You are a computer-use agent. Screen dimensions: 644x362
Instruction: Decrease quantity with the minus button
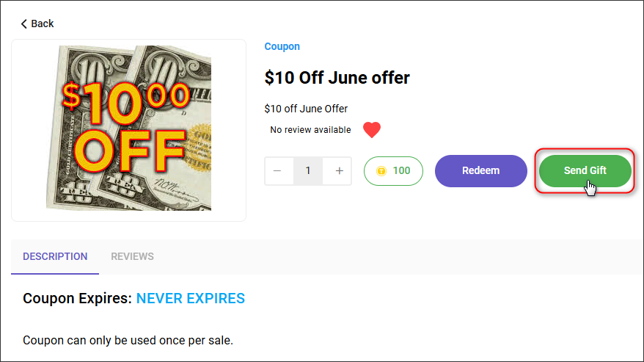point(279,170)
